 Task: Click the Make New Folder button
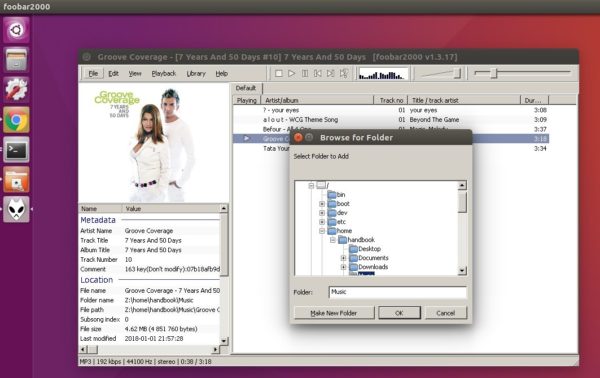[334, 313]
